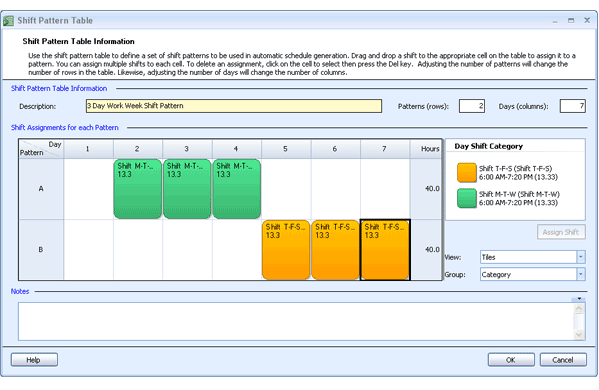
Task: Click empty cell Pattern B Day 1
Action: 88,250
